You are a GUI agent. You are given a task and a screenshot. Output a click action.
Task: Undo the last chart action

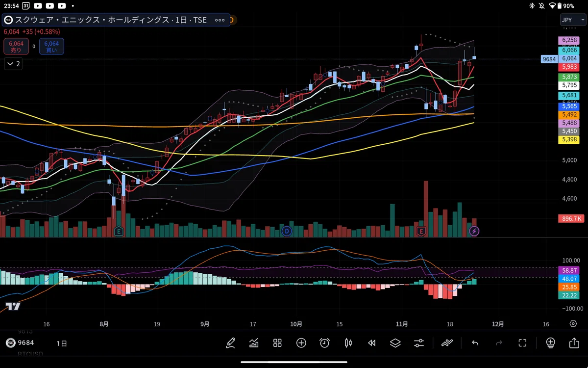click(475, 343)
